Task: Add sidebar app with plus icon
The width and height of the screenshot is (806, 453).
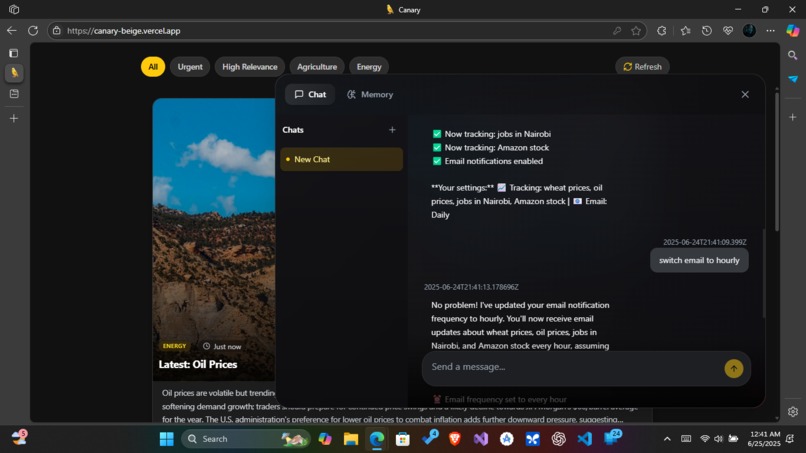Action: [x=793, y=117]
